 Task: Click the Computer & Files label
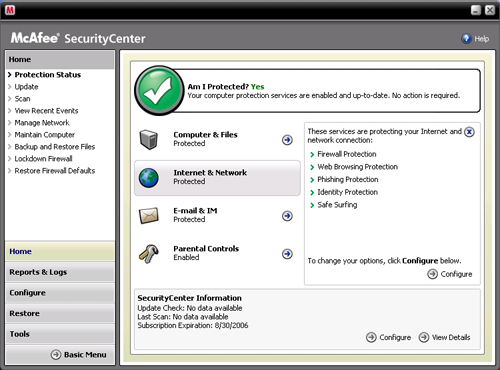point(205,135)
